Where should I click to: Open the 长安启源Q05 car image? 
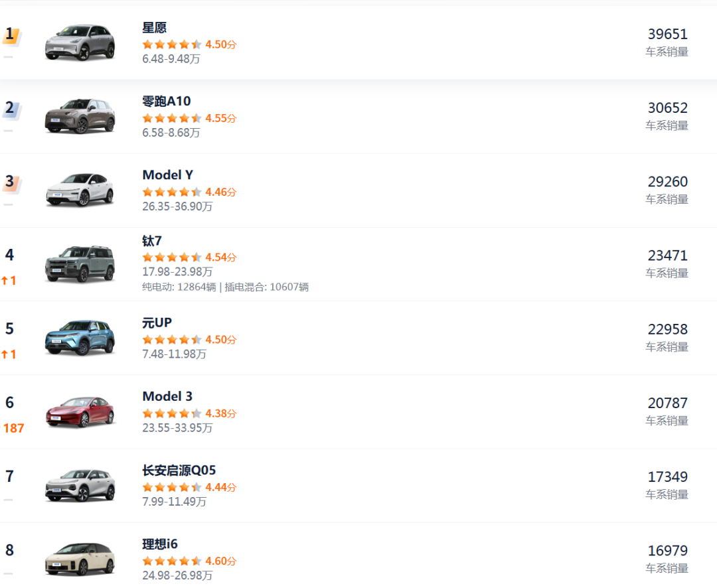(80, 485)
